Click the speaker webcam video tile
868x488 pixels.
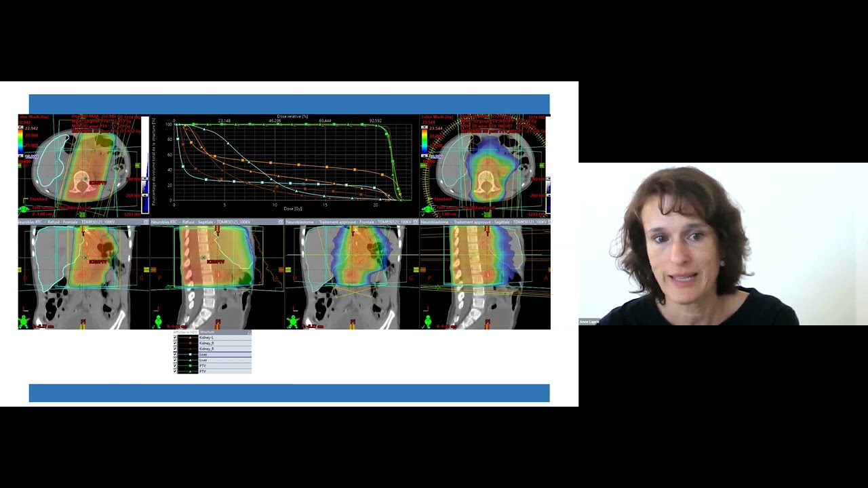pyautogui.click(x=723, y=244)
